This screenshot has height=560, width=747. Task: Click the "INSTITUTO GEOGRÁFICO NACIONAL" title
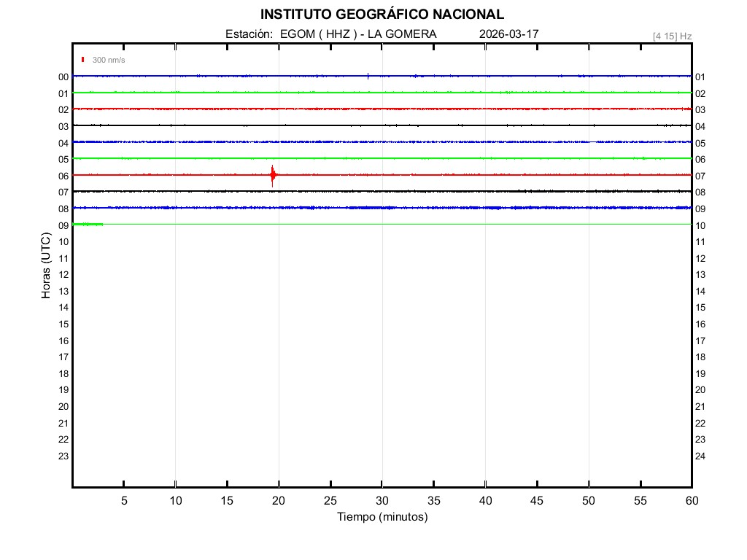(x=382, y=15)
